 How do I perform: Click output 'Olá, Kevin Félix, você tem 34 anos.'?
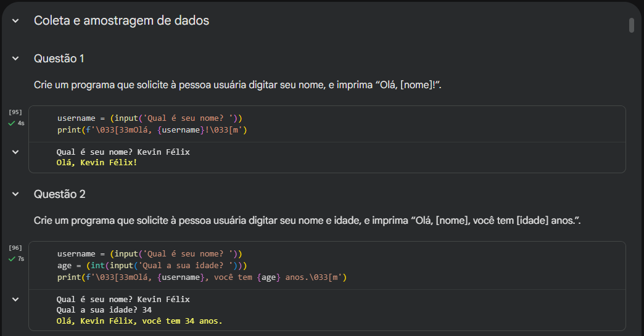click(x=139, y=321)
